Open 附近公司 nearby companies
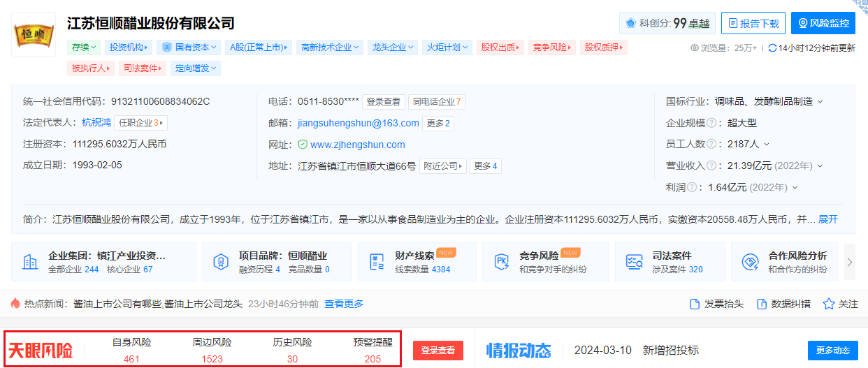Screen dimensions: 868x368 [x=443, y=166]
